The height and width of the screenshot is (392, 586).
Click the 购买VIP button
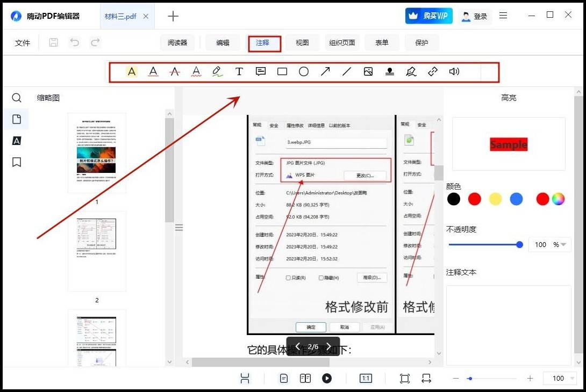coord(428,16)
